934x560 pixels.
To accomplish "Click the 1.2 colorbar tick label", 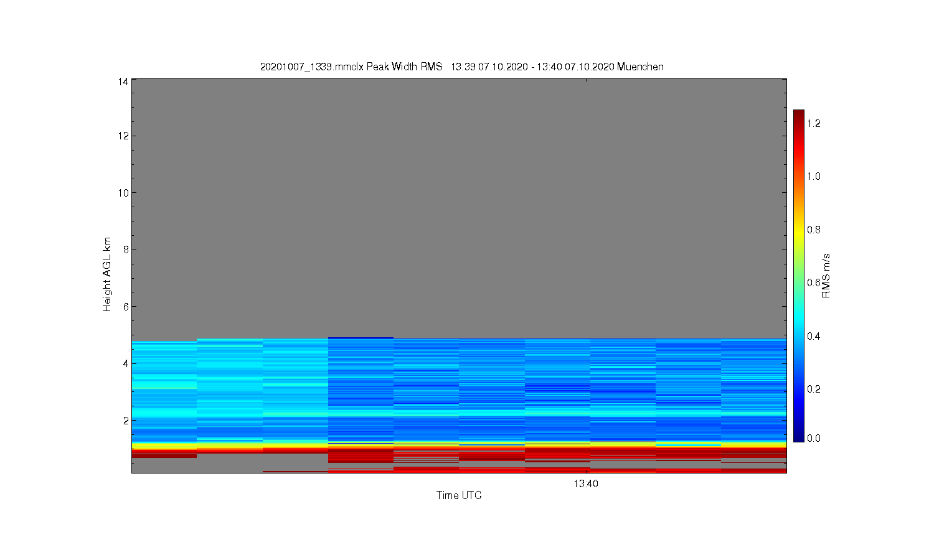I will pos(814,123).
